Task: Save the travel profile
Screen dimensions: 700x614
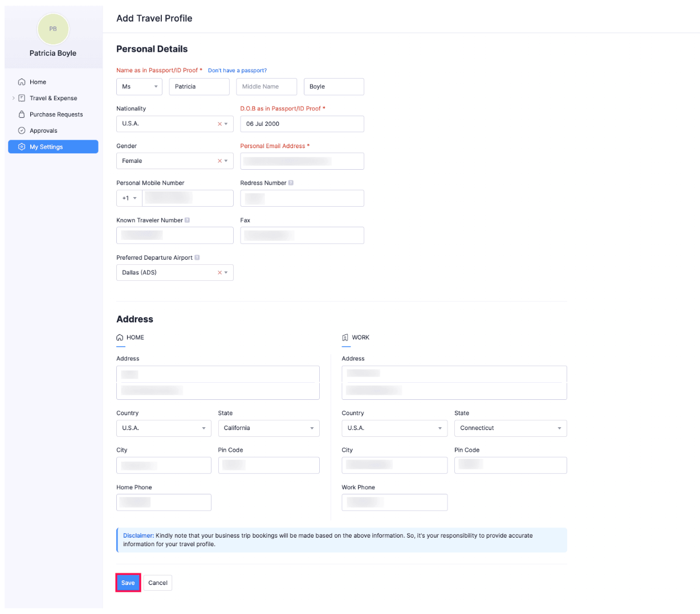Action: click(128, 583)
